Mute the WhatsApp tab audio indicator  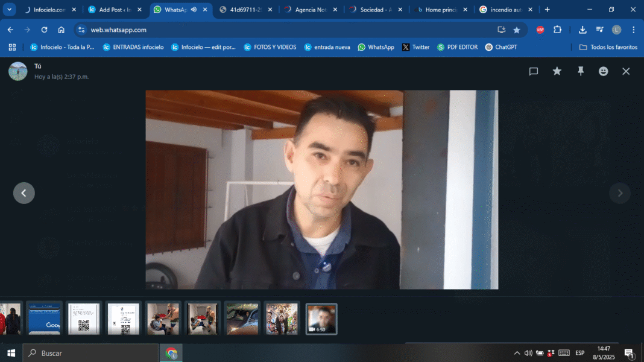tap(194, 10)
